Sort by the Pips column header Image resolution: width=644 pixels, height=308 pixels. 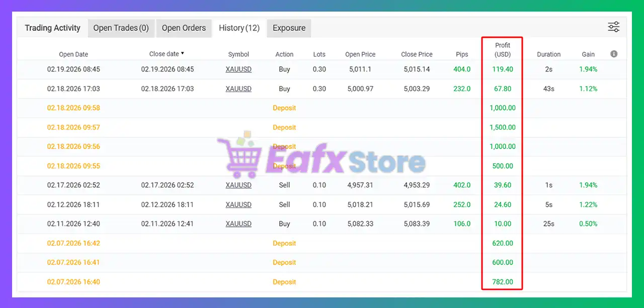(x=462, y=54)
